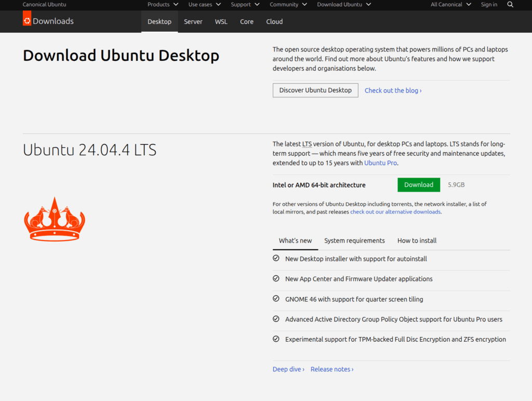Open the Release notes link
The width and height of the screenshot is (532, 401).
tap(331, 369)
